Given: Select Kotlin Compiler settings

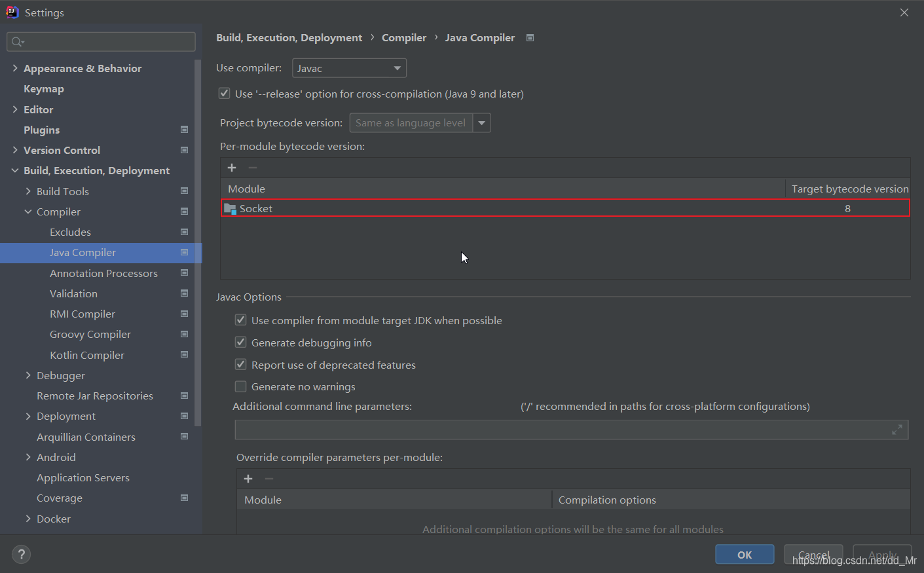Looking at the screenshot, I should click(87, 355).
